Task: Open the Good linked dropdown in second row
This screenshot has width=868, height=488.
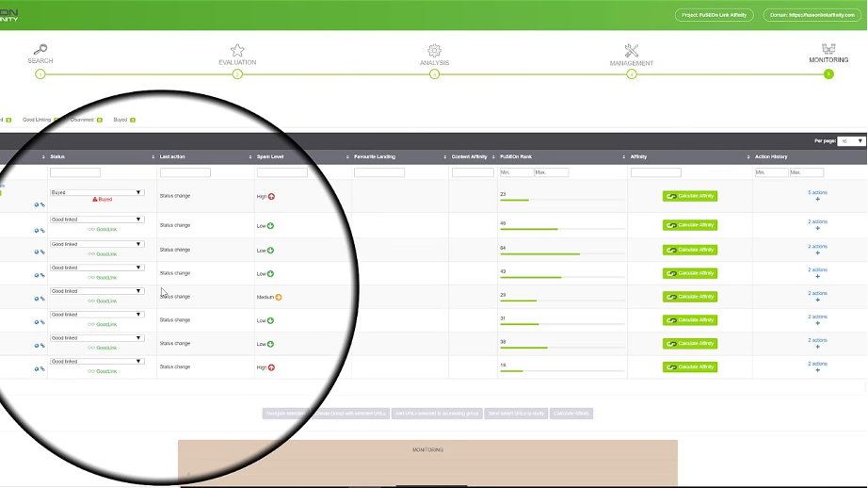Action: pyautogui.click(x=97, y=220)
